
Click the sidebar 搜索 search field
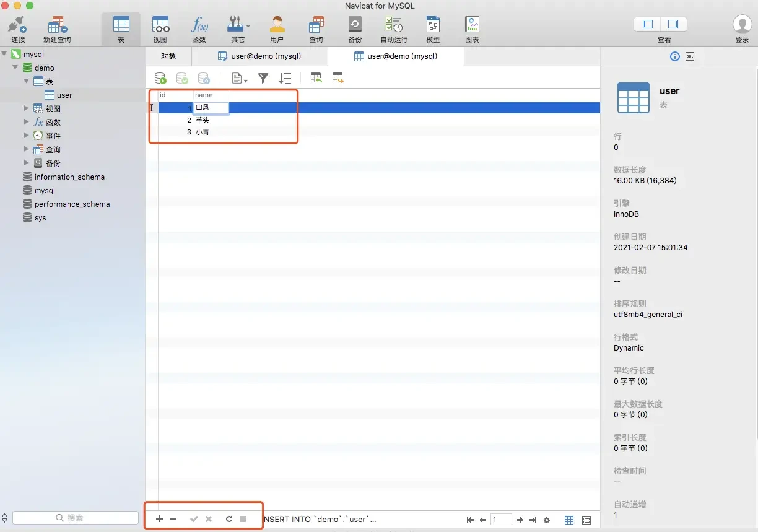[76, 518]
